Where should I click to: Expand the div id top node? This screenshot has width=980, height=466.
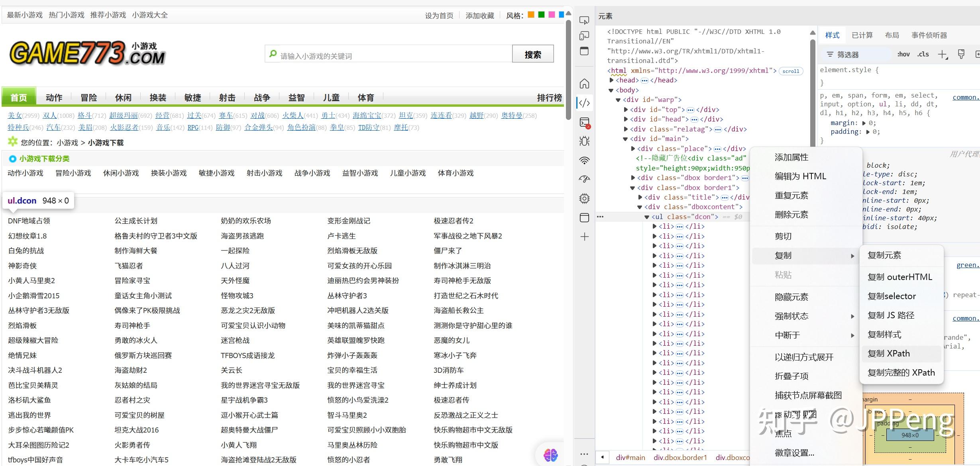point(626,110)
